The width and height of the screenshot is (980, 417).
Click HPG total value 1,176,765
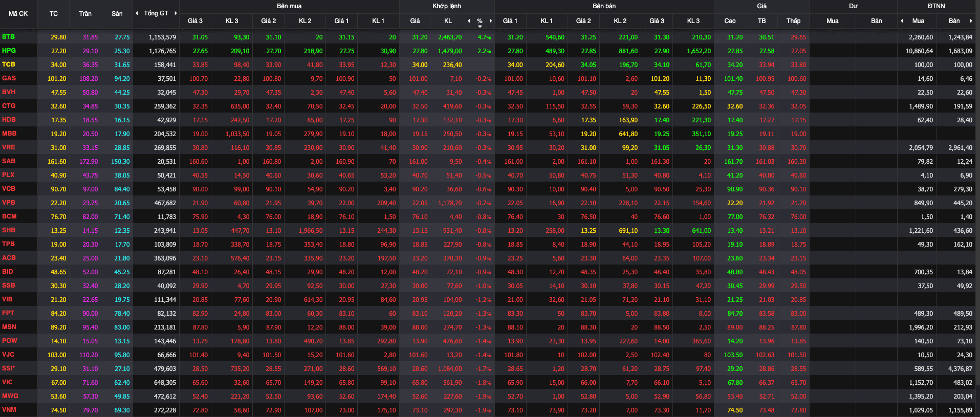(x=162, y=51)
